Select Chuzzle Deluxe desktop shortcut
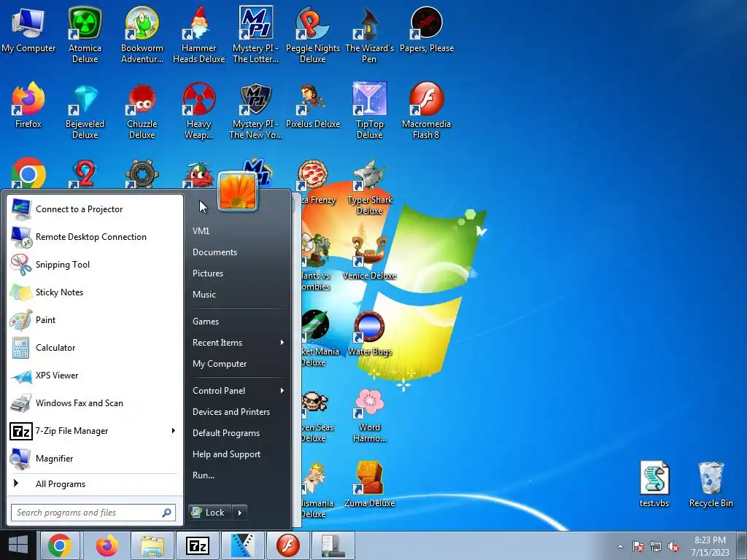This screenshot has height=560, width=747. click(x=142, y=111)
